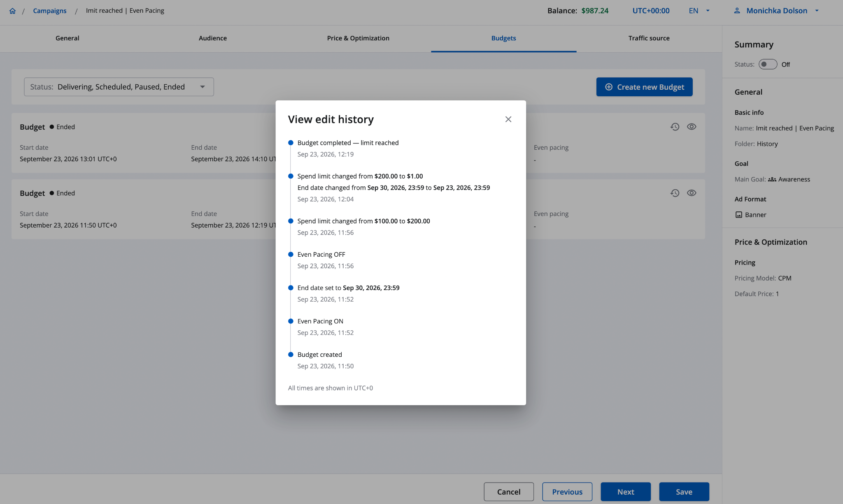Click the Cancel button
Image resolution: width=843 pixels, height=504 pixels.
tap(509, 492)
